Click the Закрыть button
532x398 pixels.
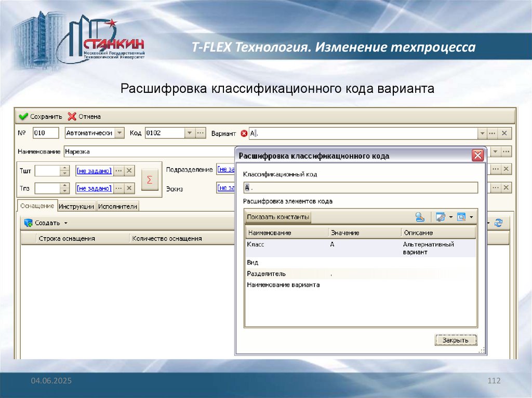pos(455,340)
